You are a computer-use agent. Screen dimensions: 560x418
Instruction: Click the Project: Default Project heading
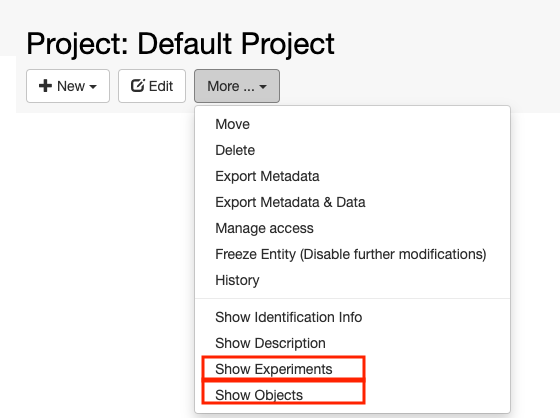180,44
